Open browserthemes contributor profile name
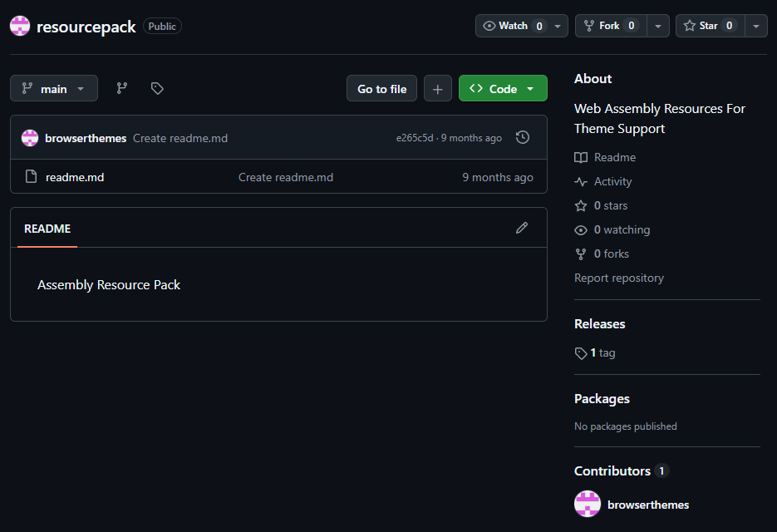The image size is (777, 532). click(x=648, y=505)
